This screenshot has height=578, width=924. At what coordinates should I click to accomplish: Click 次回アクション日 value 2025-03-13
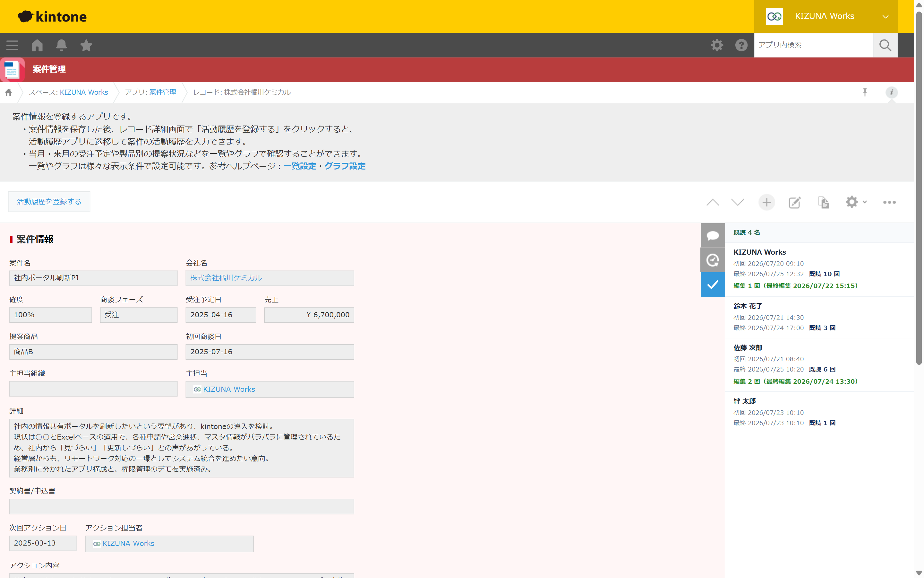43,543
